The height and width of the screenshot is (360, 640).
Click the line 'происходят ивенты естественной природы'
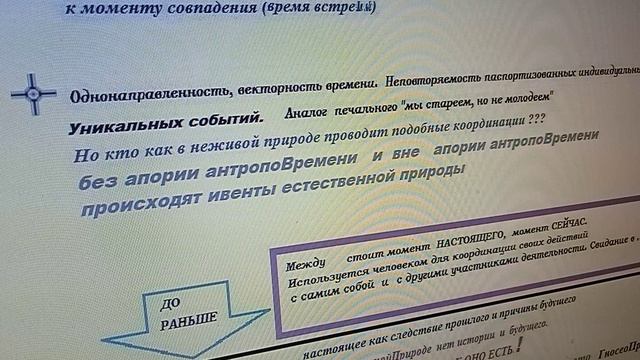click(272, 189)
